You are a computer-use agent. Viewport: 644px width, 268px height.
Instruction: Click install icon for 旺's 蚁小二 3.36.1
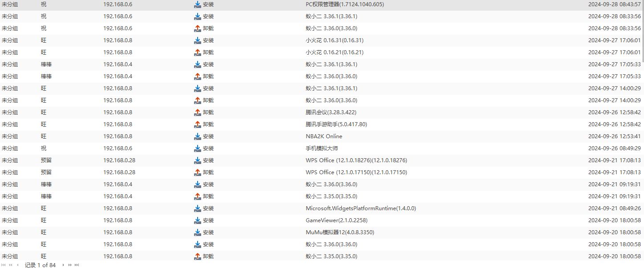(x=198, y=88)
